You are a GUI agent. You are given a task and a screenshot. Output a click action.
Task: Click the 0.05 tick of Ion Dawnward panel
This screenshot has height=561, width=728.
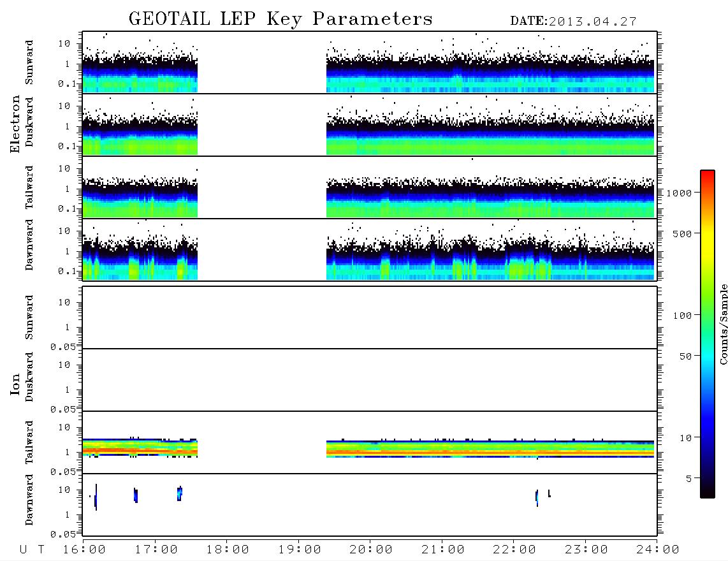[x=62, y=534]
